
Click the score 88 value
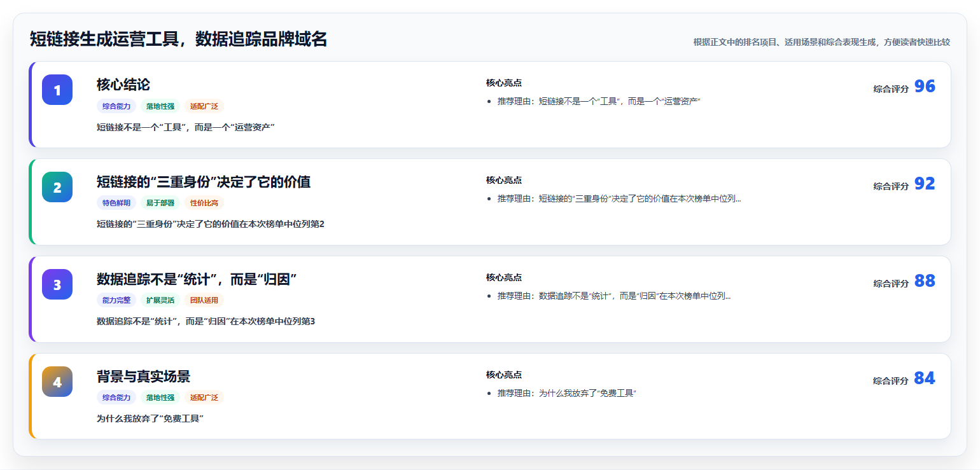pyautogui.click(x=925, y=282)
